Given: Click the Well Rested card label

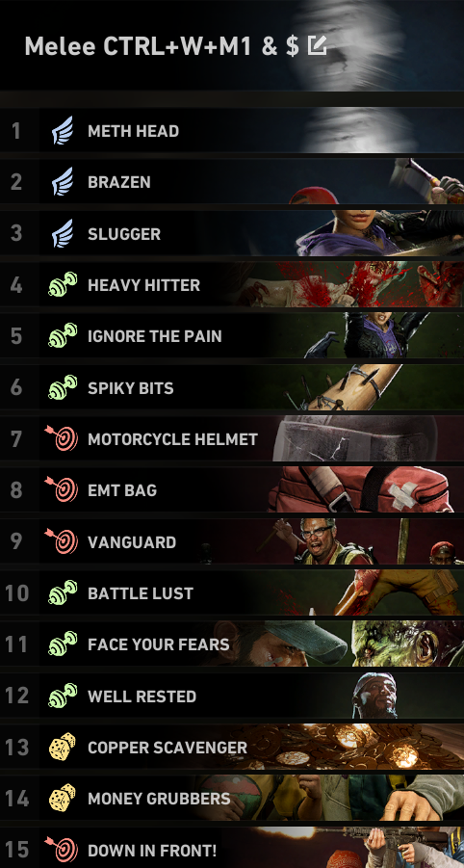Looking at the screenshot, I should coord(142,696).
